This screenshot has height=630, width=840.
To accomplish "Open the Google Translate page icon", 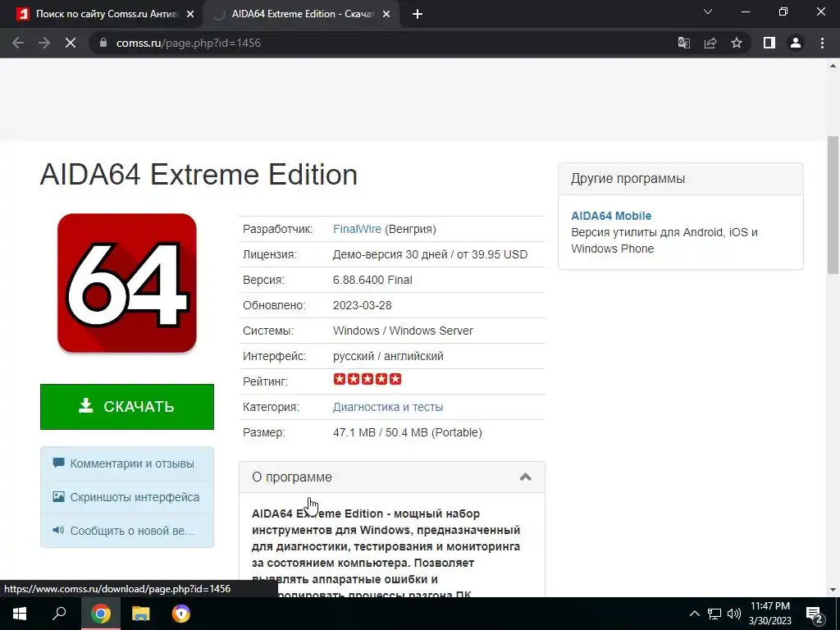I will click(x=684, y=43).
